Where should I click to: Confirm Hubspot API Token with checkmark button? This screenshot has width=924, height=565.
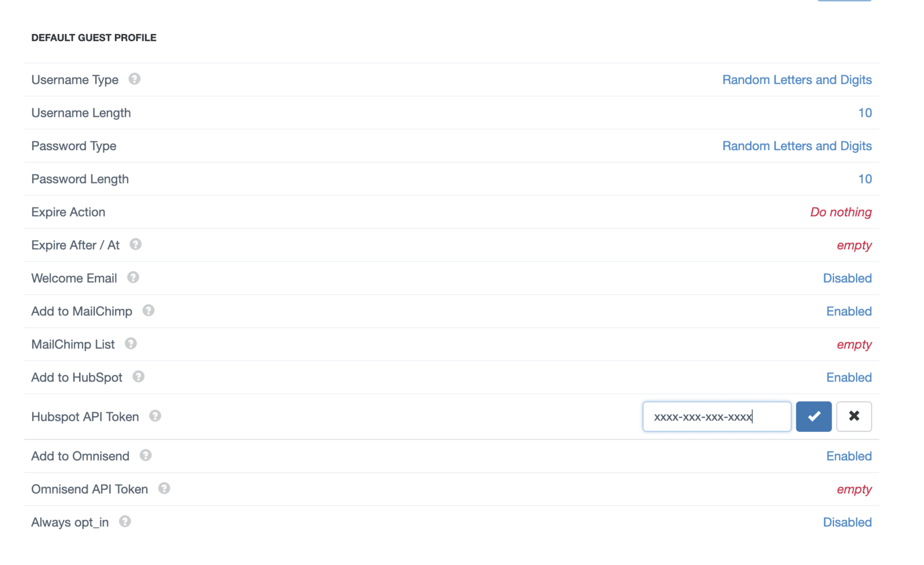tap(814, 417)
